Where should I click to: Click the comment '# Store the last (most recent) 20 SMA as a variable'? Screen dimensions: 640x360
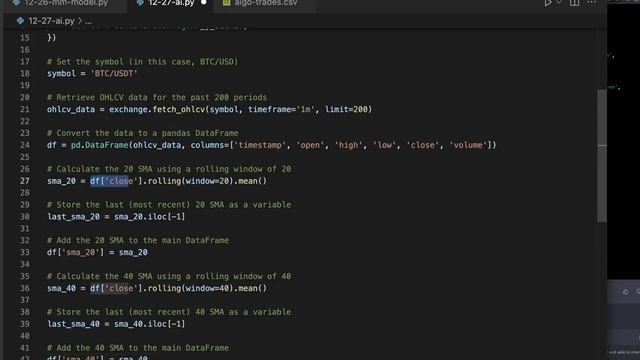pos(169,204)
